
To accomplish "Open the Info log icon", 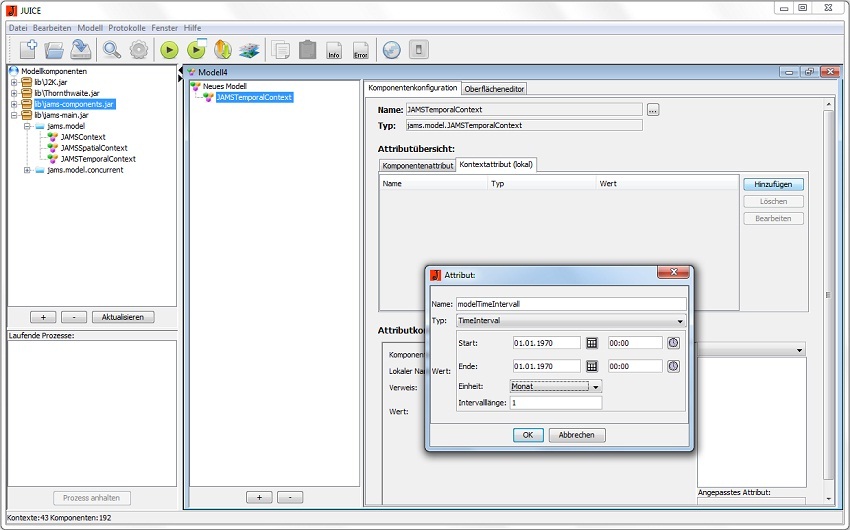I will point(334,50).
